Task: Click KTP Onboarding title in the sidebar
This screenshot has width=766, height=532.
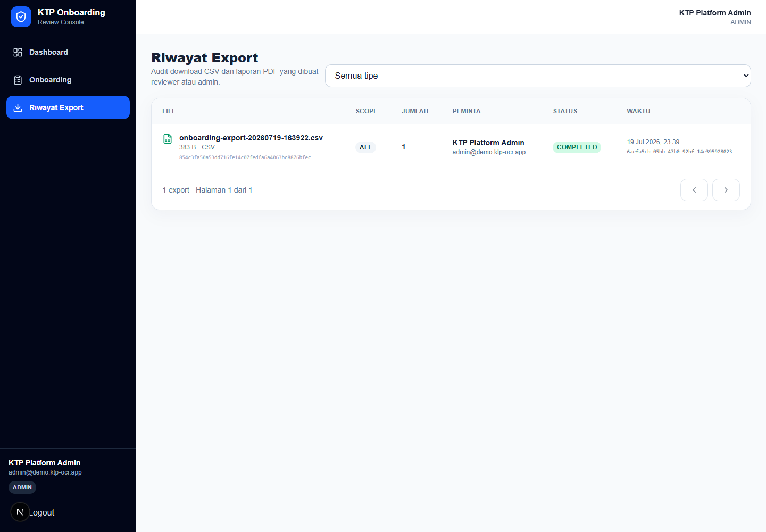Action: pyautogui.click(x=71, y=12)
